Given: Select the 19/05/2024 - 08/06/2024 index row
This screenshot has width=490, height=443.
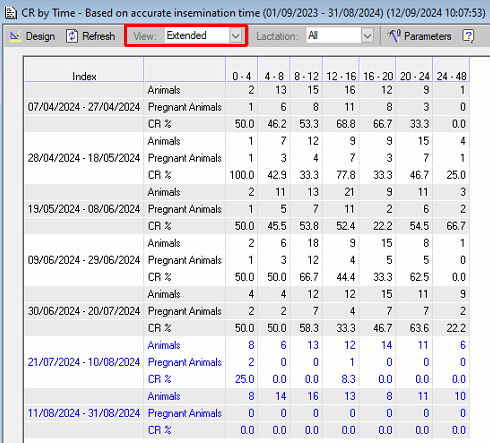Looking at the screenshot, I should coord(84,209).
